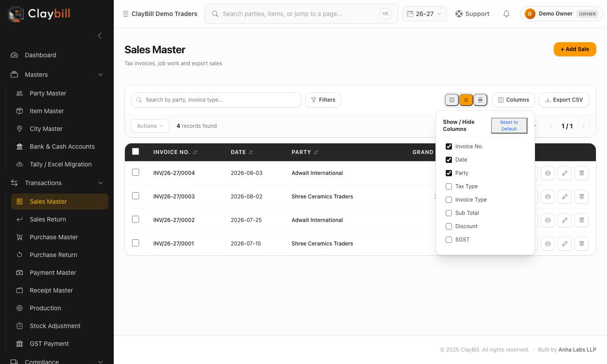Click the + Add Sale button
The height and width of the screenshot is (364, 607).
pos(575,49)
